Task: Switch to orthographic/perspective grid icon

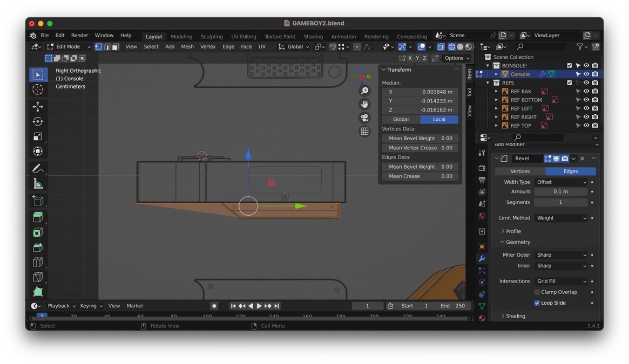Action: click(364, 131)
